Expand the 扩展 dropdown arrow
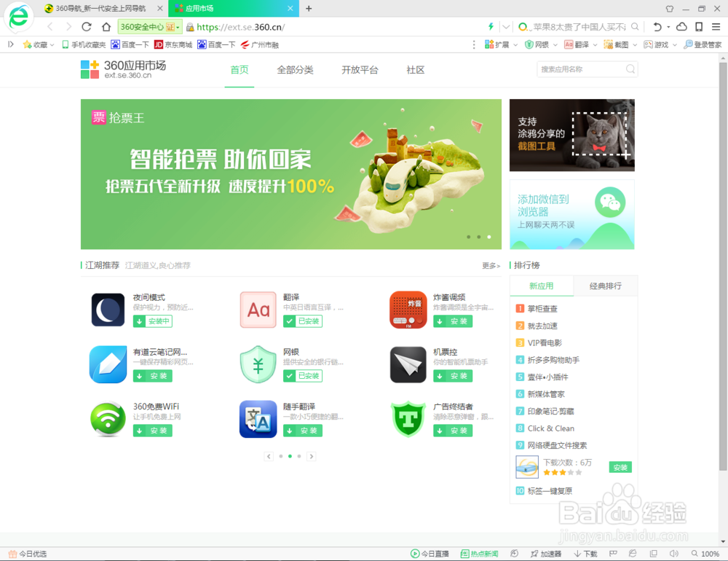 pos(515,45)
